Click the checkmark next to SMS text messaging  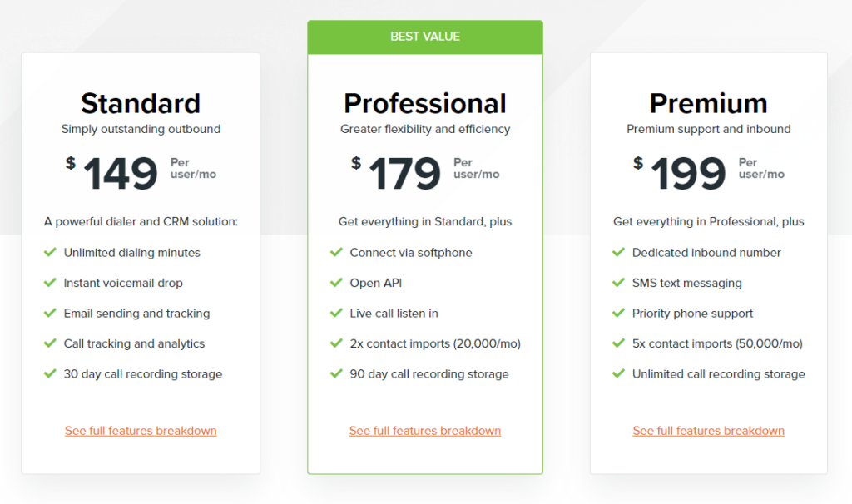click(618, 283)
